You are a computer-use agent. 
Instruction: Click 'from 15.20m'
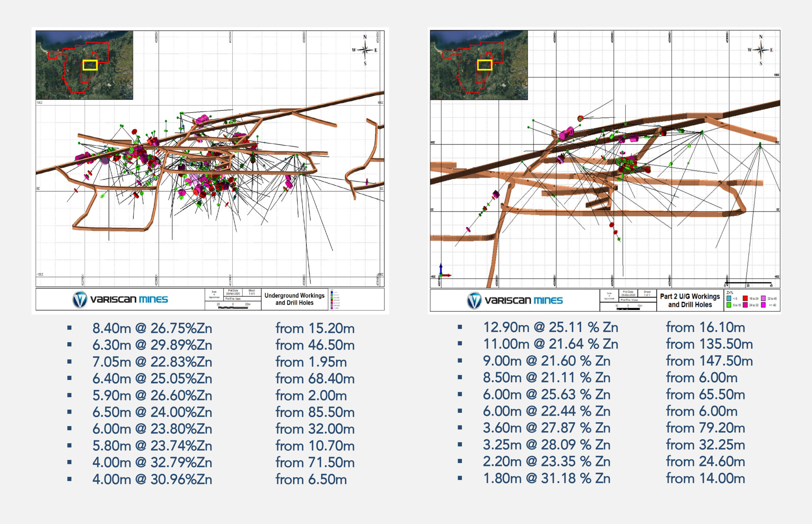pos(315,328)
